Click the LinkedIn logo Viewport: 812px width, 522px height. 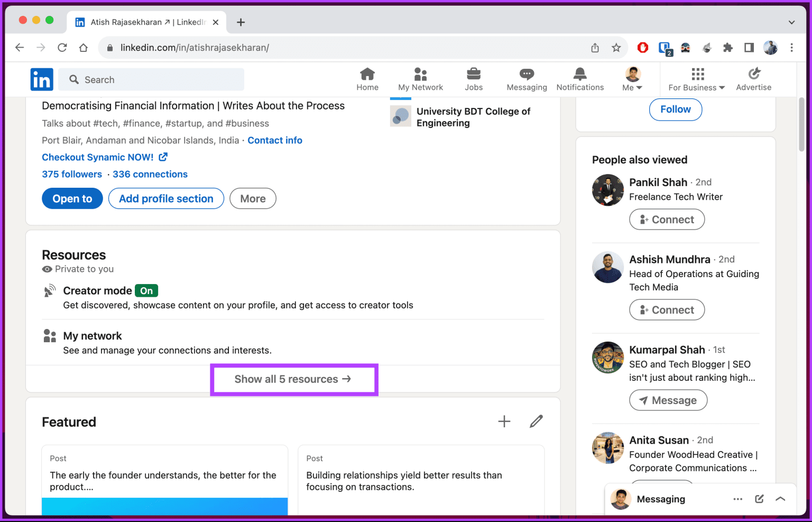coord(42,79)
